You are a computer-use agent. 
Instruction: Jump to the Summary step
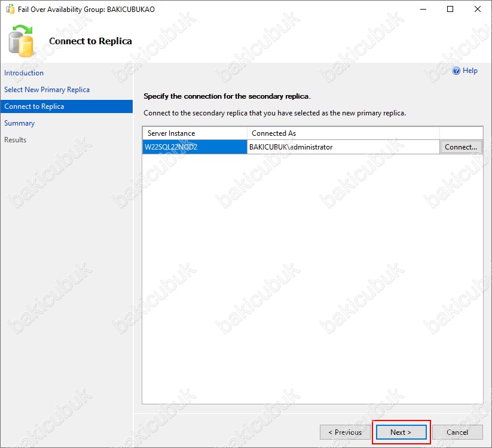20,123
